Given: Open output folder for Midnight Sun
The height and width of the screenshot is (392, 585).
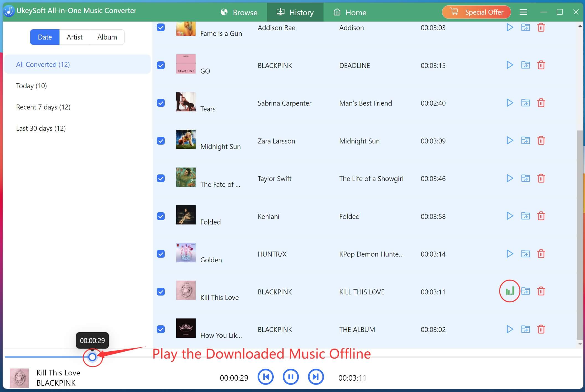Looking at the screenshot, I should pyautogui.click(x=525, y=140).
